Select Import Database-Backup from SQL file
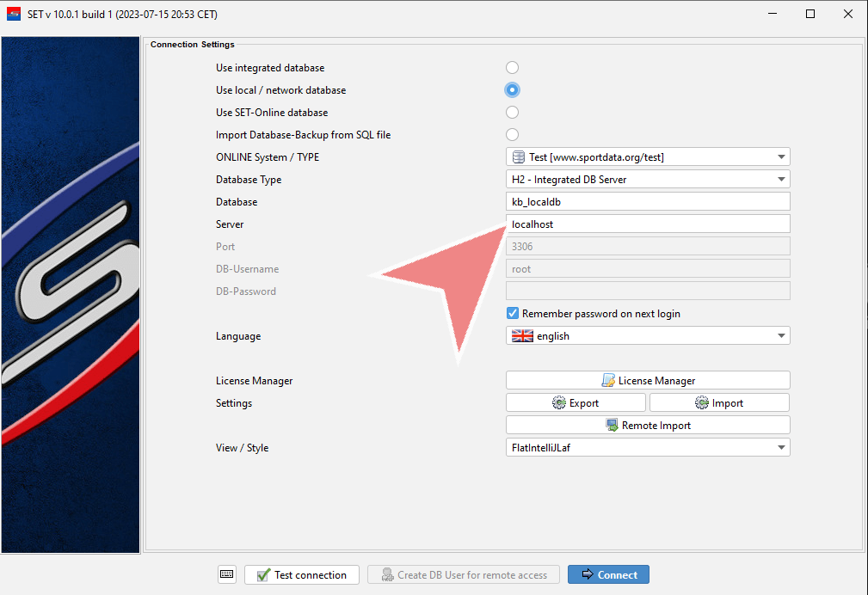Viewport: 868px width, 595px height. [x=513, y=135]
